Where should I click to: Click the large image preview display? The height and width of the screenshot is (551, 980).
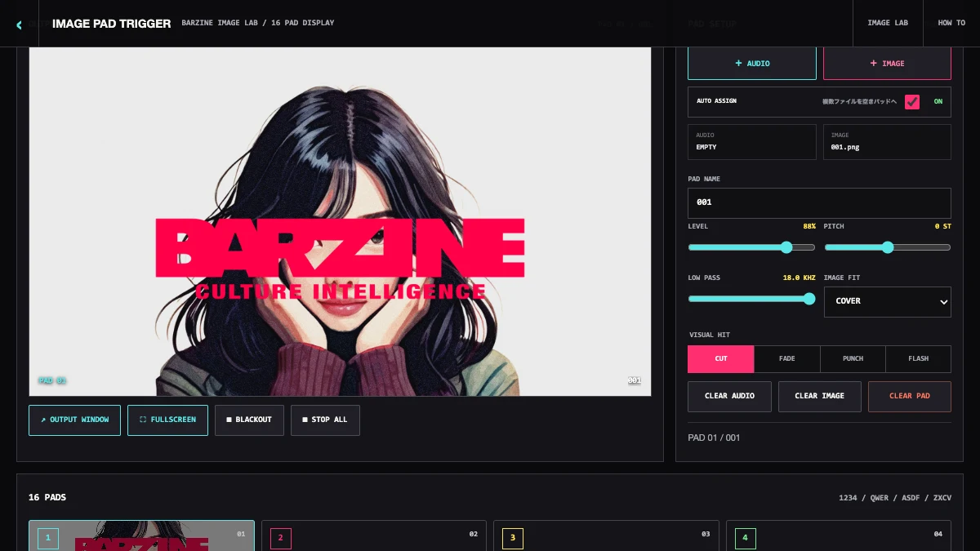click(340, 221)
